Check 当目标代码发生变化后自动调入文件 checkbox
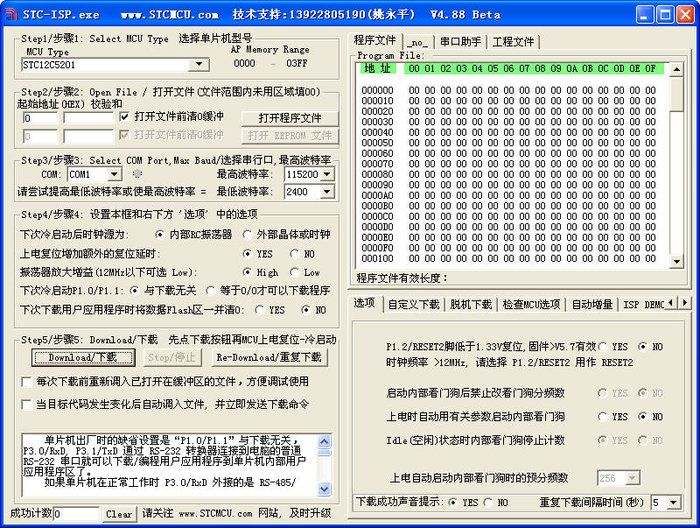 coord(26,405)
